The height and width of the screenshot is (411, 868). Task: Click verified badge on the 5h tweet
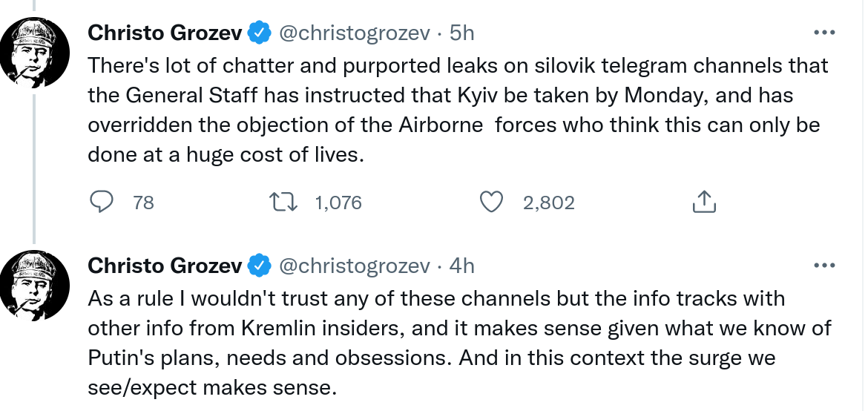click(258, 33)
